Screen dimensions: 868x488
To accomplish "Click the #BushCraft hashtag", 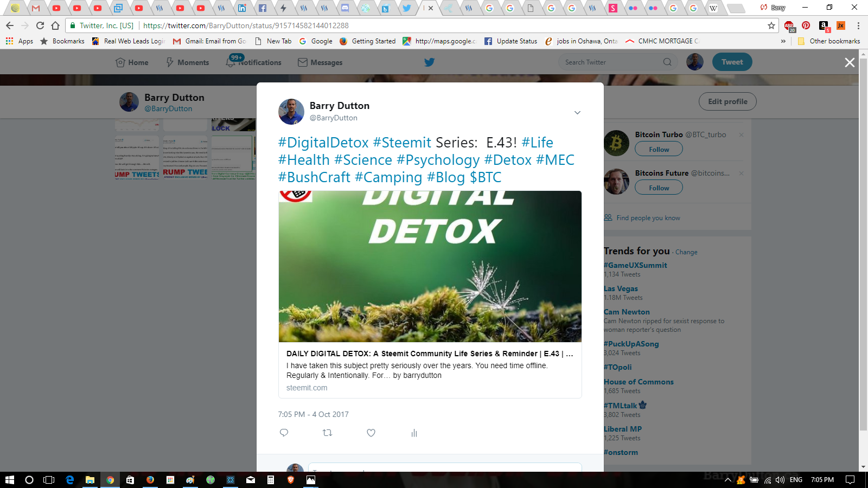I will point(314,177).
